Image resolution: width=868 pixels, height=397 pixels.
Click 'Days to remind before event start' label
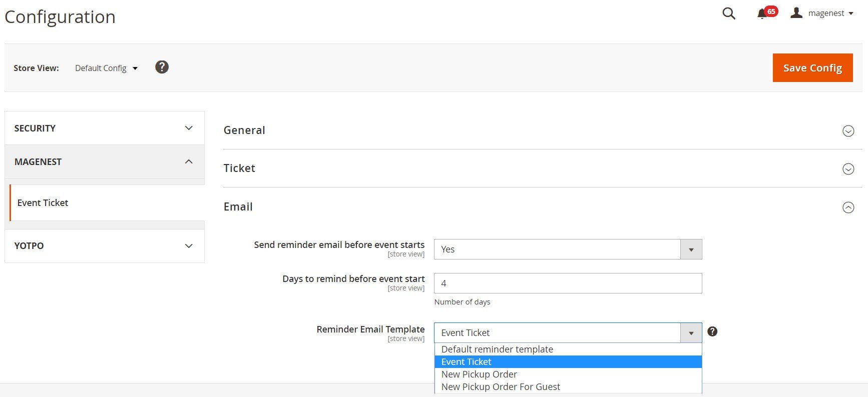point(353,278)
